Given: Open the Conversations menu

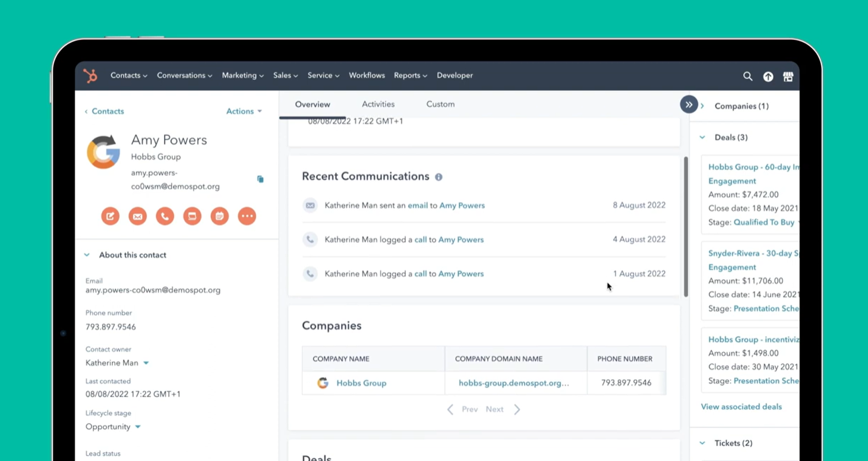Looking at the screenshot, I should coord(185,75).
